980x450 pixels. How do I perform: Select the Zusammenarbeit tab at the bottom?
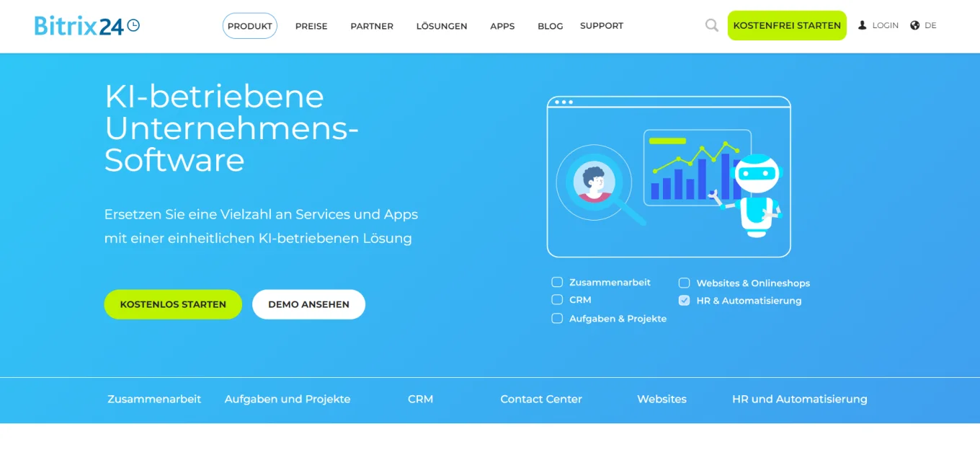point(154,399)
